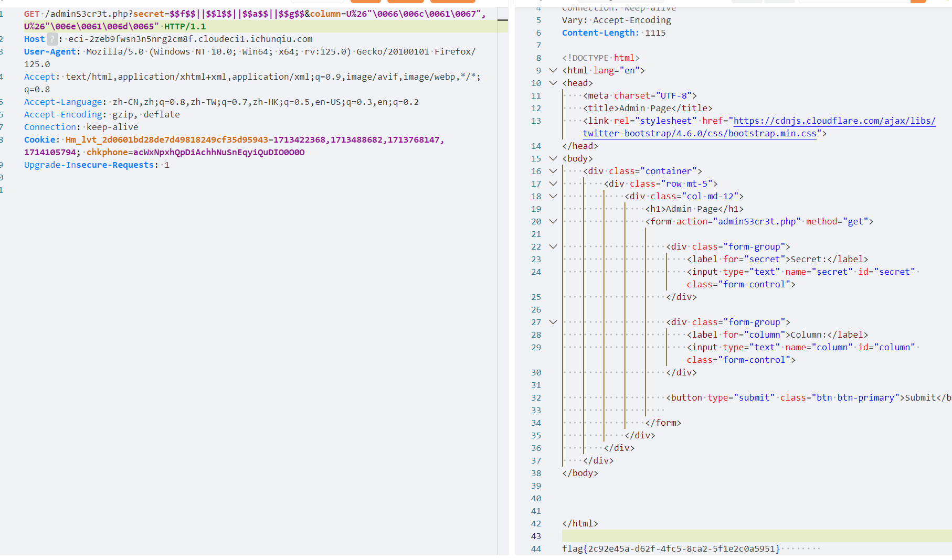Collapse the form-group fold arrow at line 27
952x560 pixels.
pos(553,322)
